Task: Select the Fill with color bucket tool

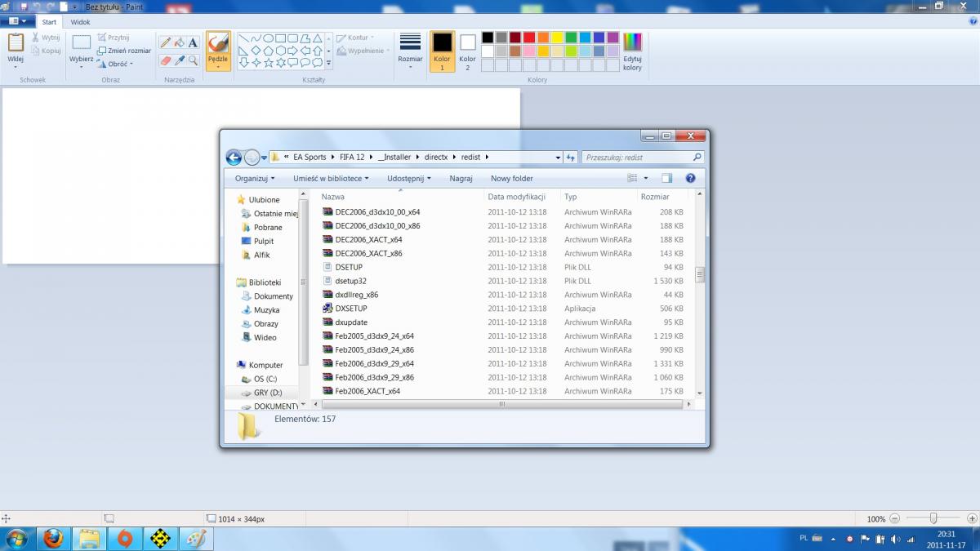Action: pos(180,42)
